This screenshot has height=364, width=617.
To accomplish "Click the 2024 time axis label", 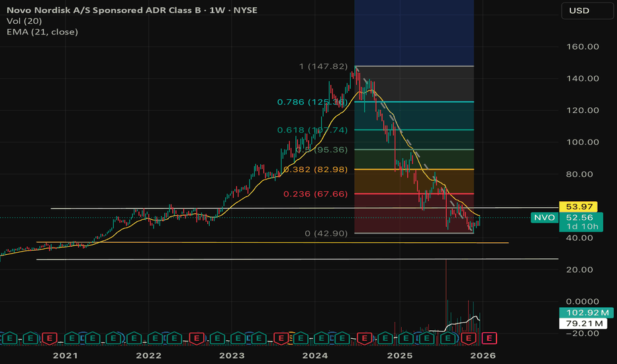I will pyautogui.click(x=315, y=356).
